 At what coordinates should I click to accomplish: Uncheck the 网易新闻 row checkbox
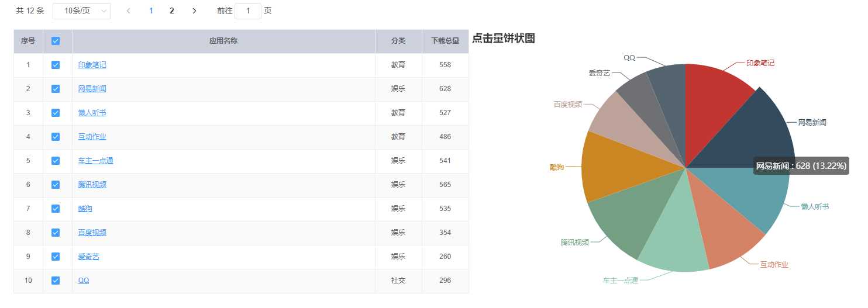tap(56, 89)
